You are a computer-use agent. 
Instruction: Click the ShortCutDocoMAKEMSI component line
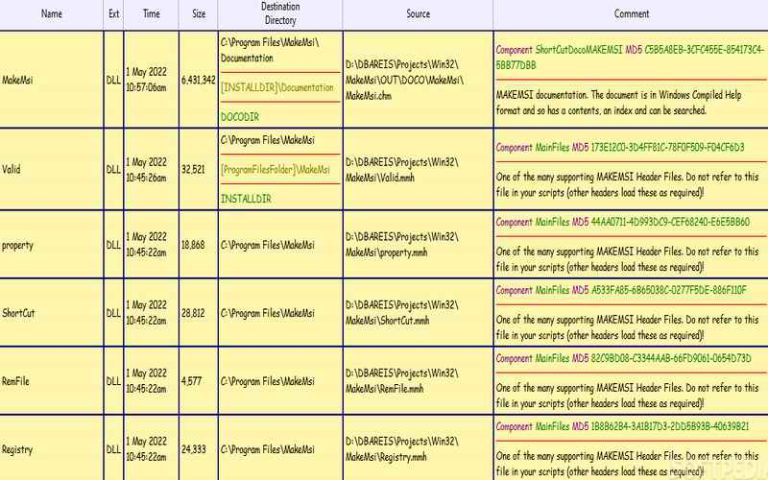click(630, 57)
